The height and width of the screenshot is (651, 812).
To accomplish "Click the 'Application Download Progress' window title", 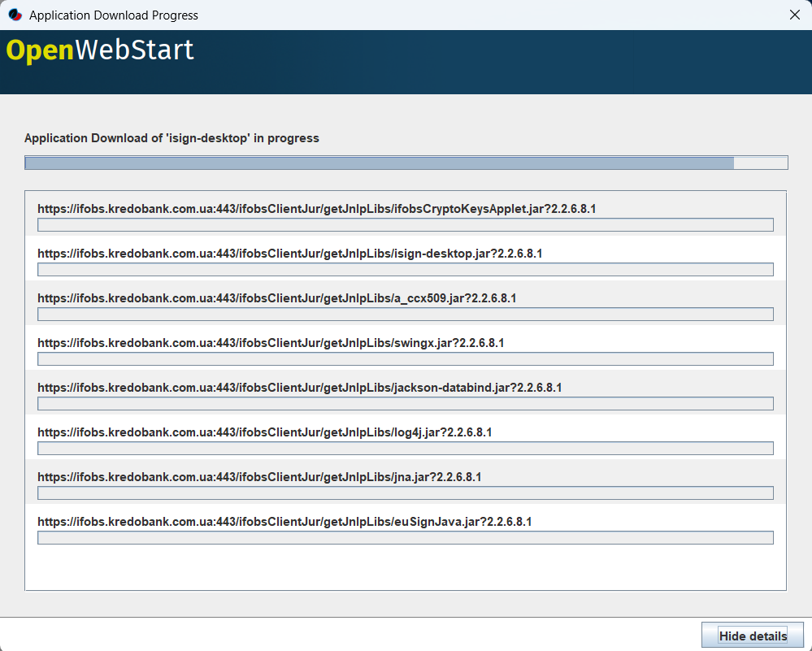I will pyautogui.click(x=114, y=15).
